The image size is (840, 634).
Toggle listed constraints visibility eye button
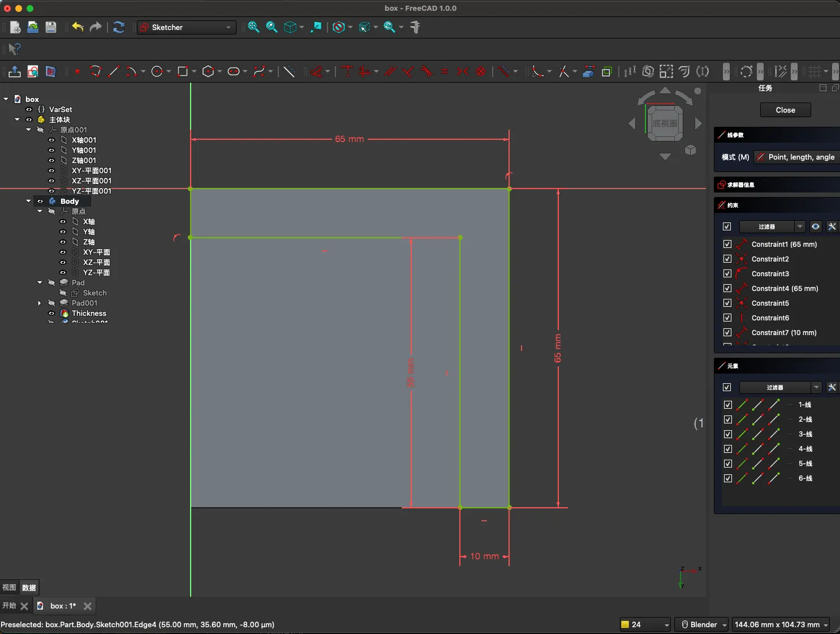point(816,226)
